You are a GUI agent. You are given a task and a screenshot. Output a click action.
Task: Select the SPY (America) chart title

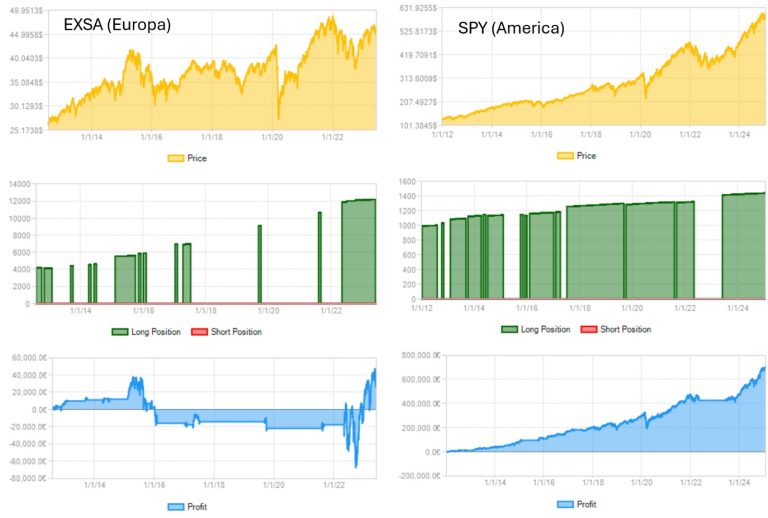click(x=511, y=28)
